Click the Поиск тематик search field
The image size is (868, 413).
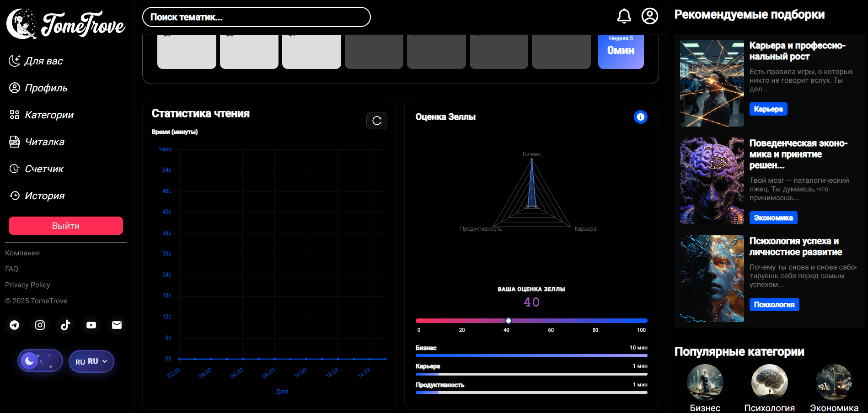[x=256, y=17]
